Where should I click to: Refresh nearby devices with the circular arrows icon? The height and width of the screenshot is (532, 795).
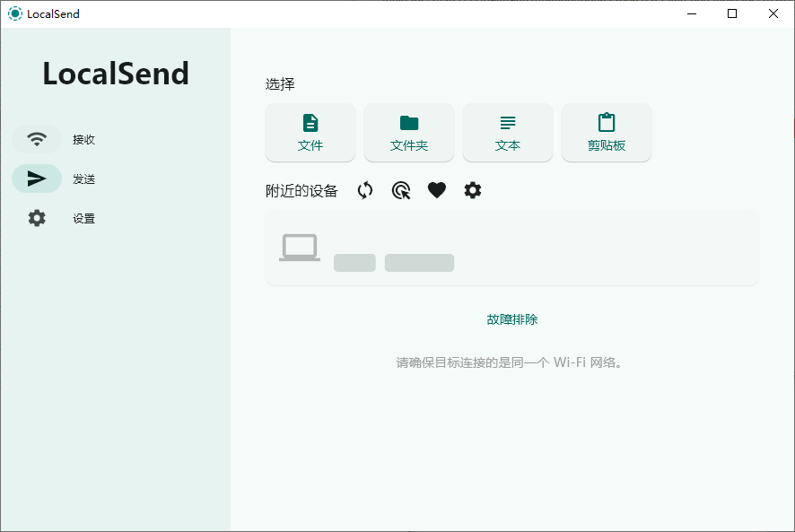tap(364, 190)
